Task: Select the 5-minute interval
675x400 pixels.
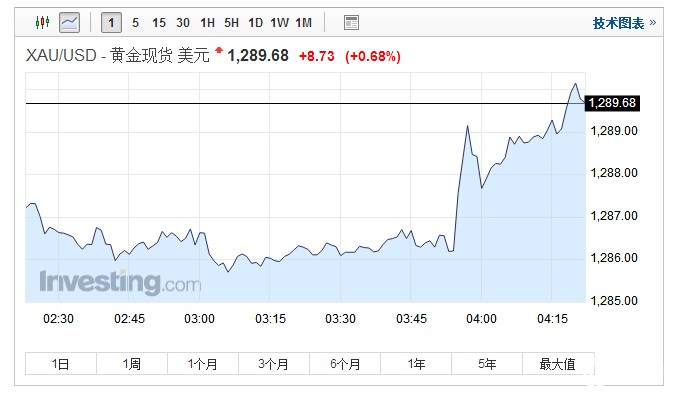Action: [x=136, y=22]
